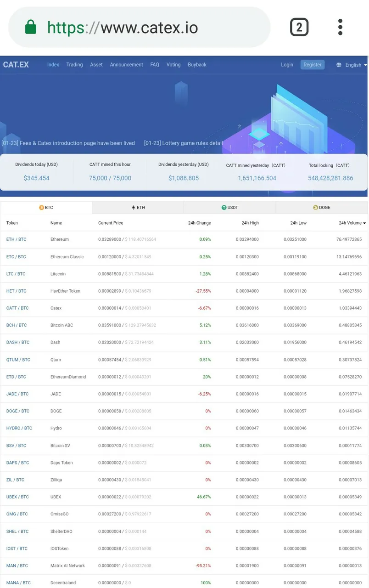The image size is (369, 588).
Task: Expand the English language dropdown
Action: pos(356,65)
